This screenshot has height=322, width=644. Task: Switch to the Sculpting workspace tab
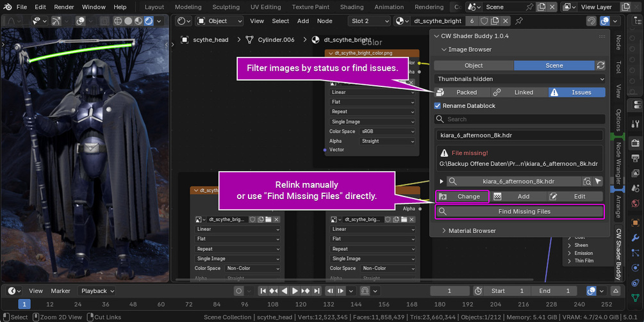pyautogui.click(x=226, y=7)
